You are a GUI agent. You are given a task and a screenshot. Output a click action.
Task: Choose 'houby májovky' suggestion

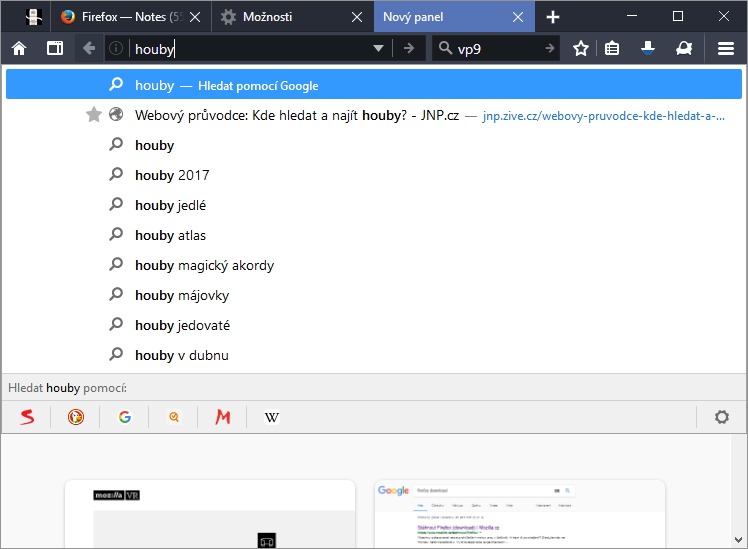click(374, 295)
